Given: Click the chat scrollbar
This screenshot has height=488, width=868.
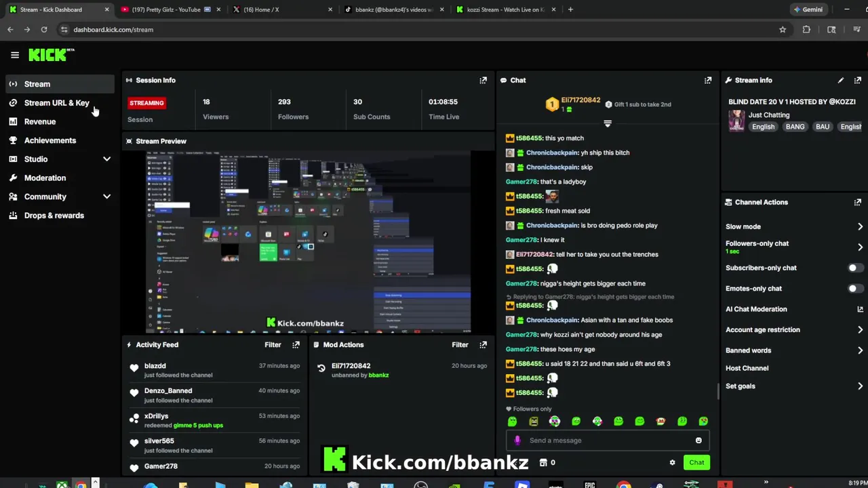Looking at the screenshot, I should pyautogui.click(x=718, y=392).
